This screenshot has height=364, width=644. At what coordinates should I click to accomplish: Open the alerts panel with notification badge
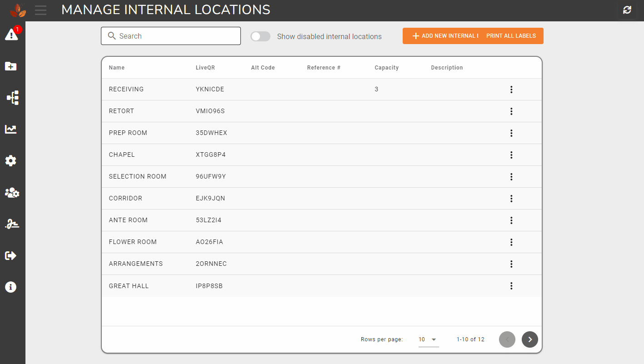(x=10, y=34)
